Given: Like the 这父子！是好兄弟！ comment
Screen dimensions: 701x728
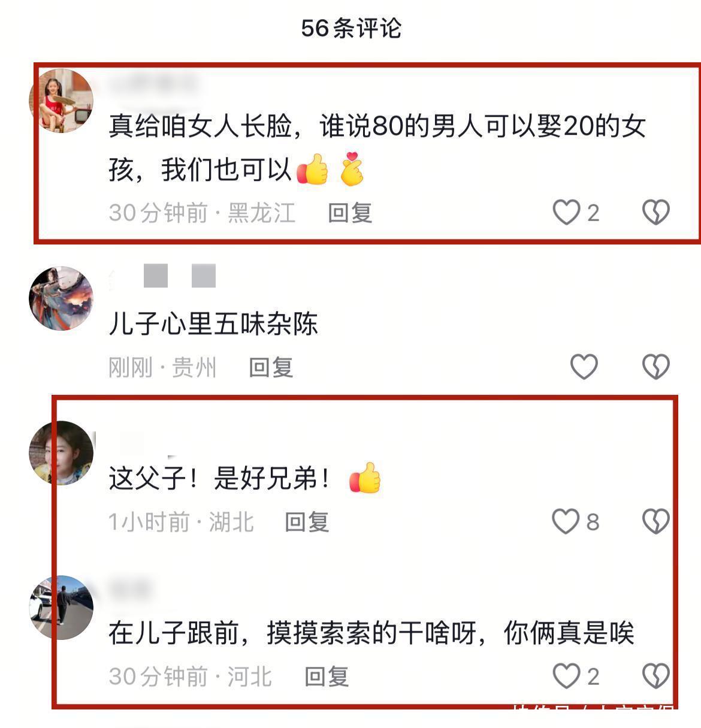Looking at the screenshot, I should (x=566, y=521).
